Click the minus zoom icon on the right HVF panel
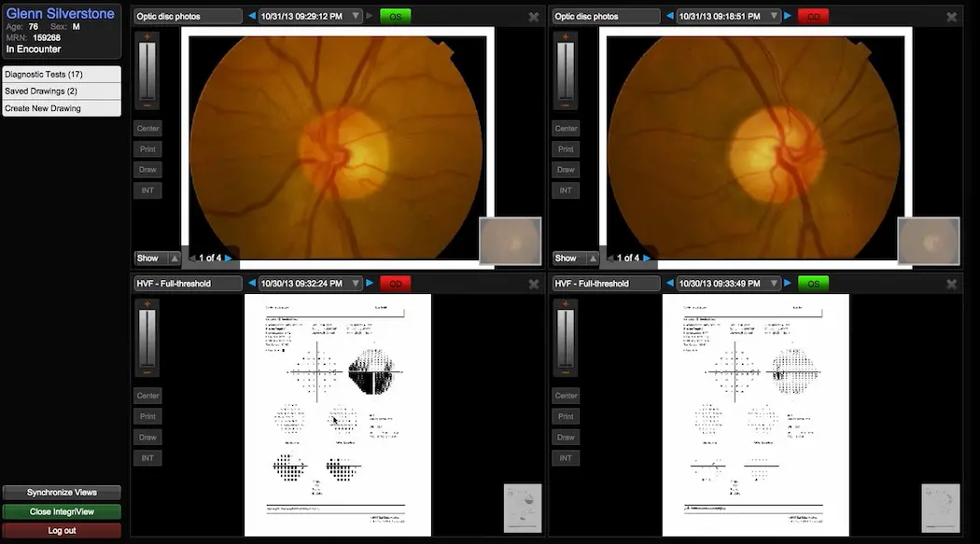The height and width of the screenshot is (544, 980). click(x=566, y=372)
